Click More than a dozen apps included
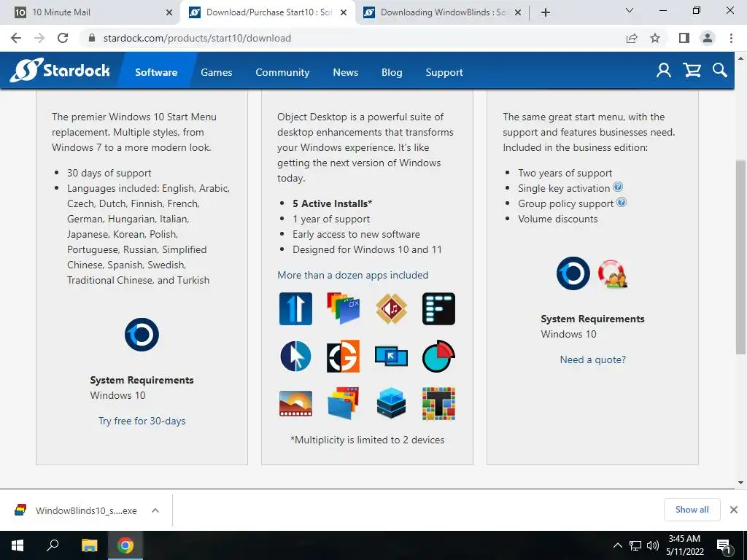Viewport: 747px width, 560px height. 353,275
